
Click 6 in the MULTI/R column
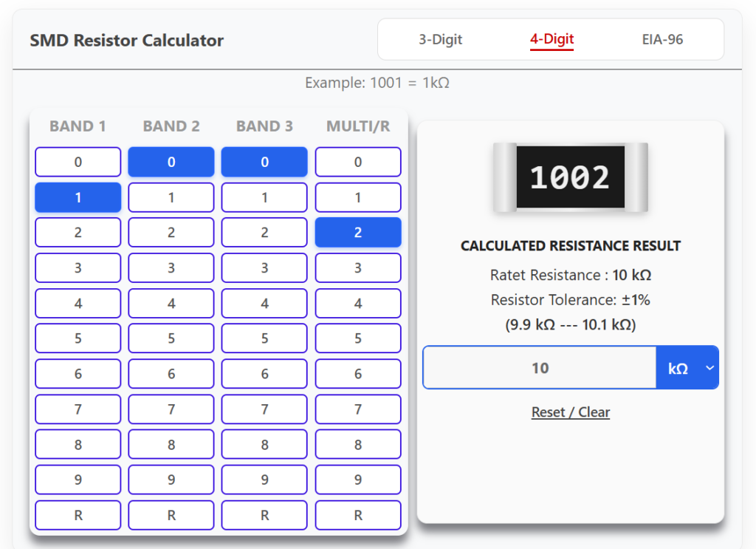tap(358, 374)
